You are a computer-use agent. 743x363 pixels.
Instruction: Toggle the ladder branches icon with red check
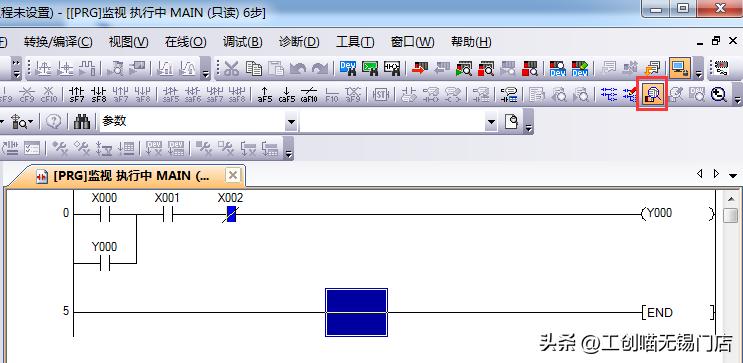630,94
